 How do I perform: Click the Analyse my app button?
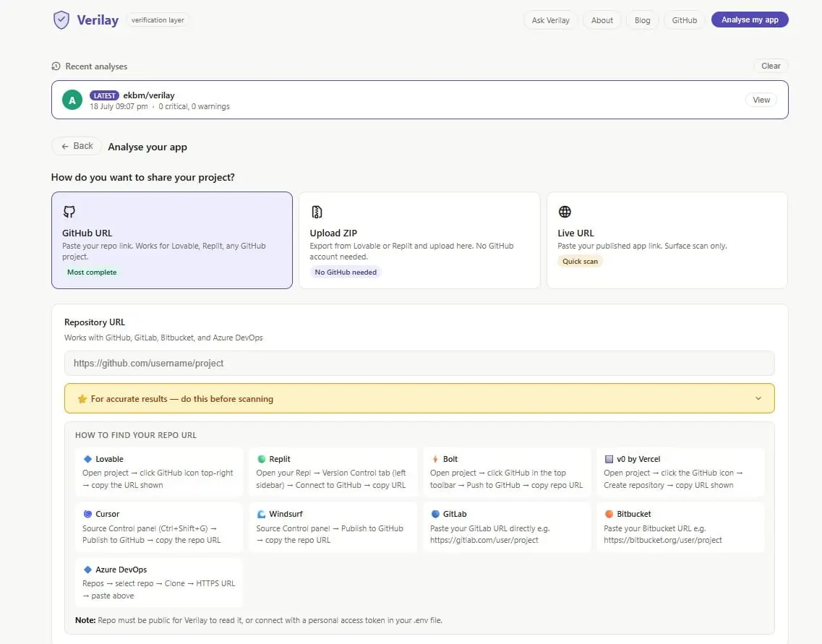pyautogui.click(x=750, y=20)
